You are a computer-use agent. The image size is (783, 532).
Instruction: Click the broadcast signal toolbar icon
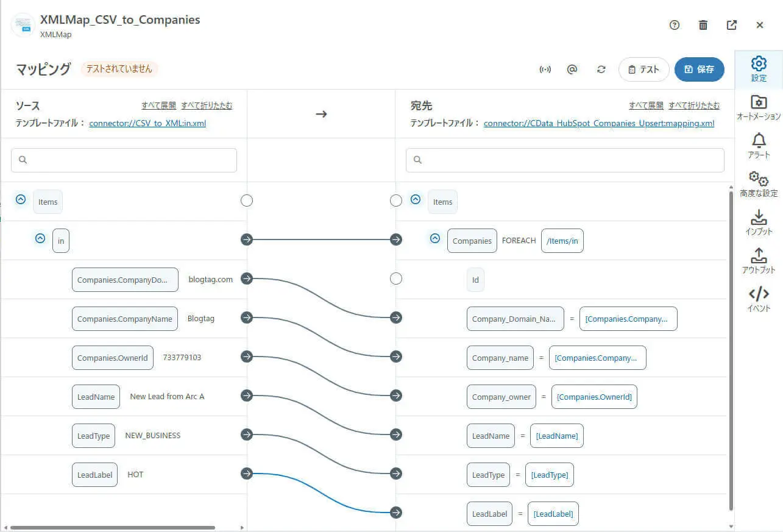tap(545, 69)
